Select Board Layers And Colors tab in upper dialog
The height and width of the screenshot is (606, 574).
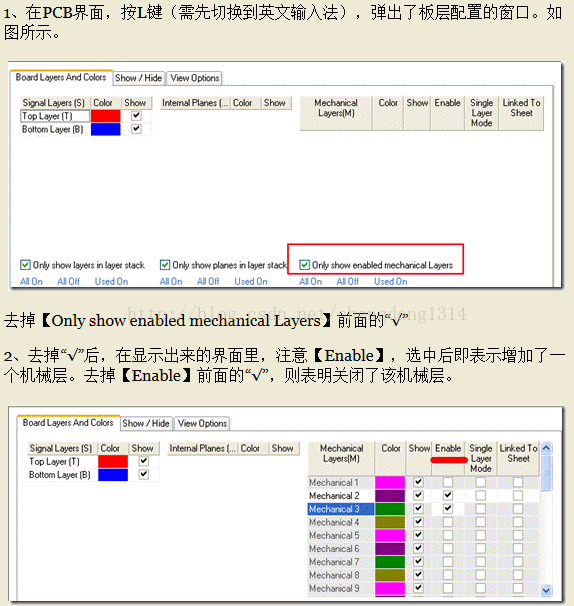tap(61, 77)
